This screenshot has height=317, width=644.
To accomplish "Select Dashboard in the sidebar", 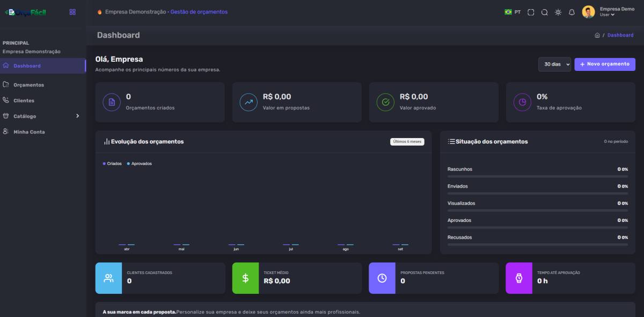I will click(43, 66).
